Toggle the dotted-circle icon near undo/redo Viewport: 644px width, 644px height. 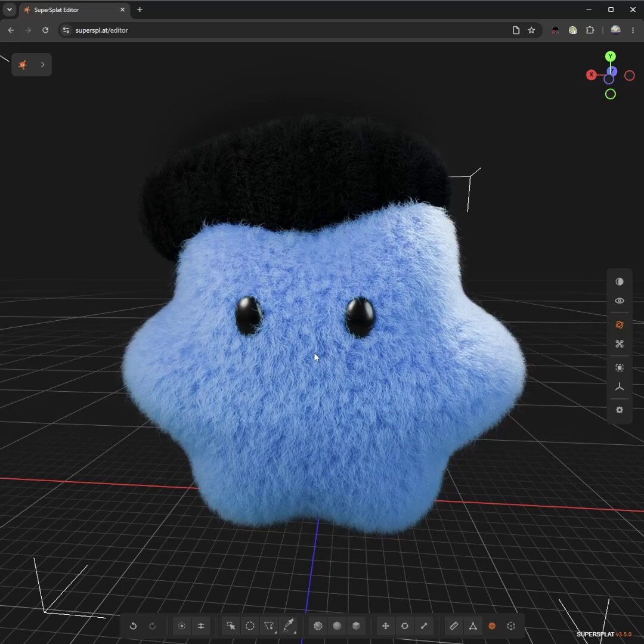182,626
